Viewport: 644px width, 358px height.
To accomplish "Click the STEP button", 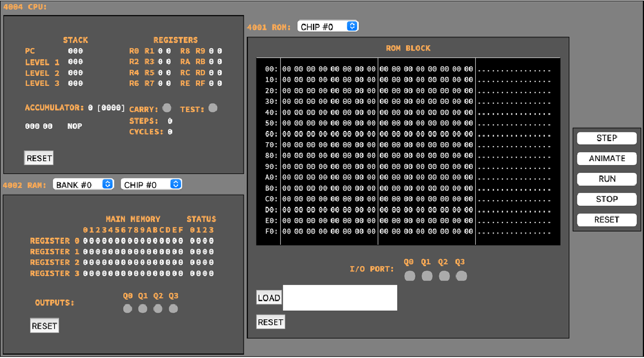I will tap(607, 138).
